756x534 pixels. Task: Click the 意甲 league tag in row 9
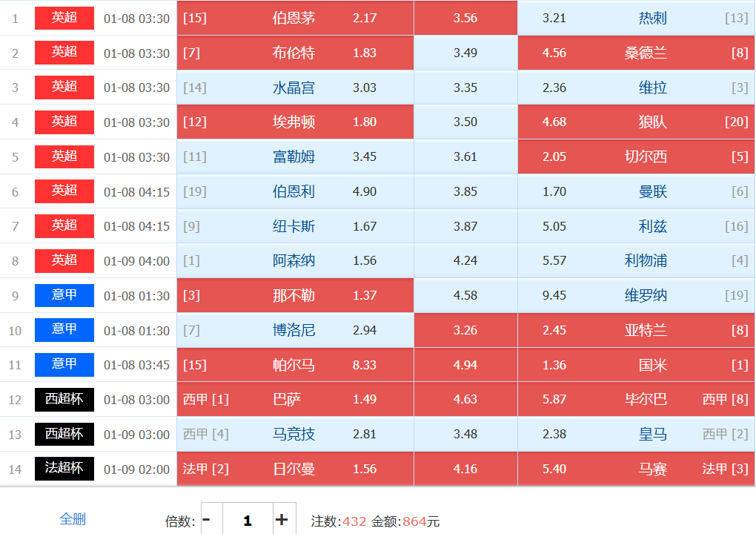[x=64, y=295]
